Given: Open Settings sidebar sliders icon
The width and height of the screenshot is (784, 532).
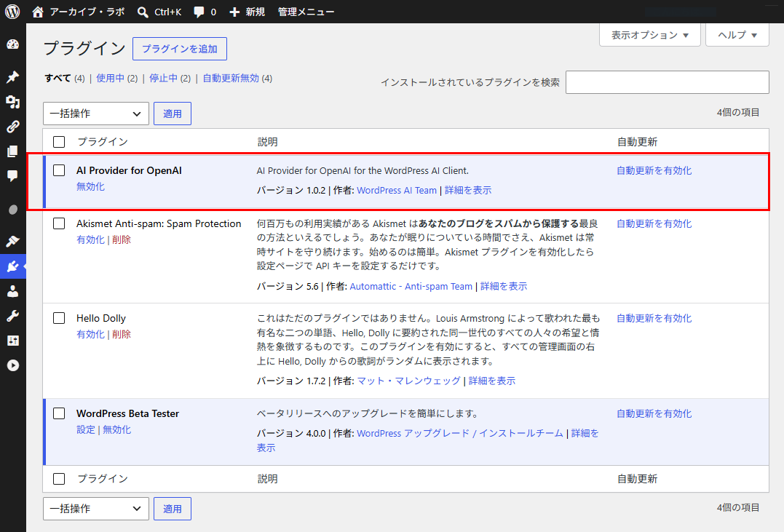Looking at the screenshot, I should 12,341.
